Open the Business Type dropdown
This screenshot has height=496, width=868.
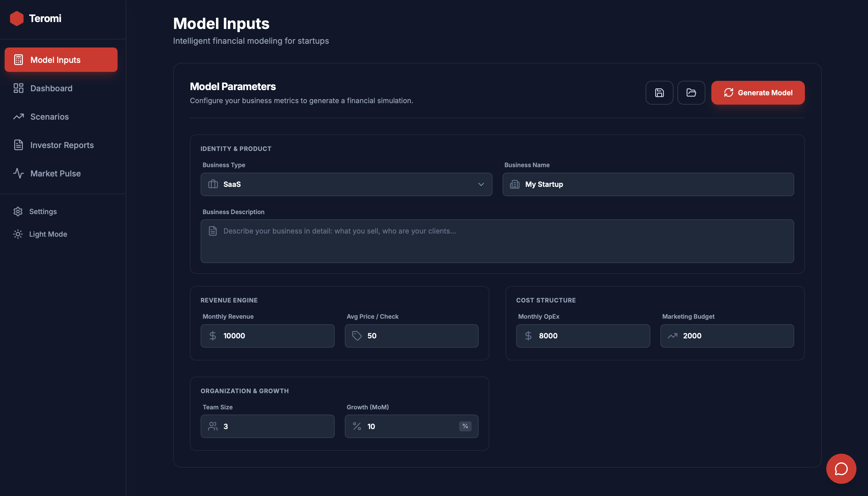tap(481, 184)
